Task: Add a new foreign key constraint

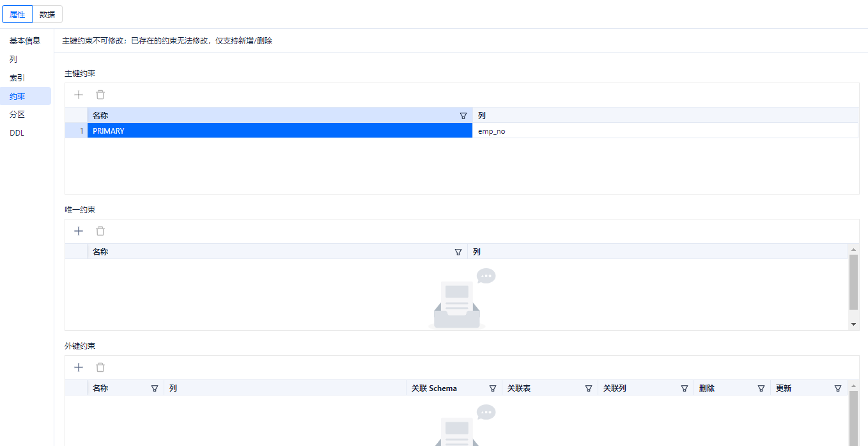Action: [x=79, y=367]
